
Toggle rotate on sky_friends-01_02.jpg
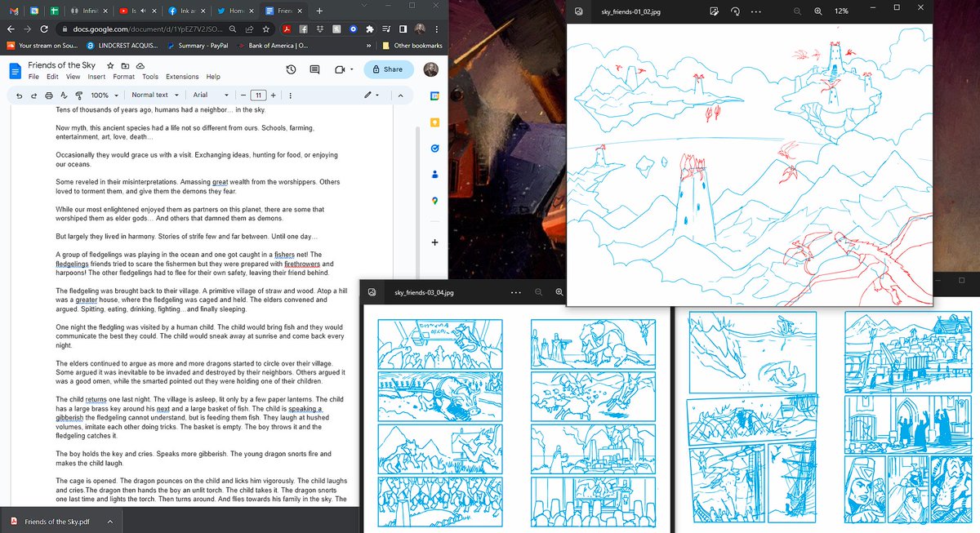pyautogui.click(x=734, y=11)
